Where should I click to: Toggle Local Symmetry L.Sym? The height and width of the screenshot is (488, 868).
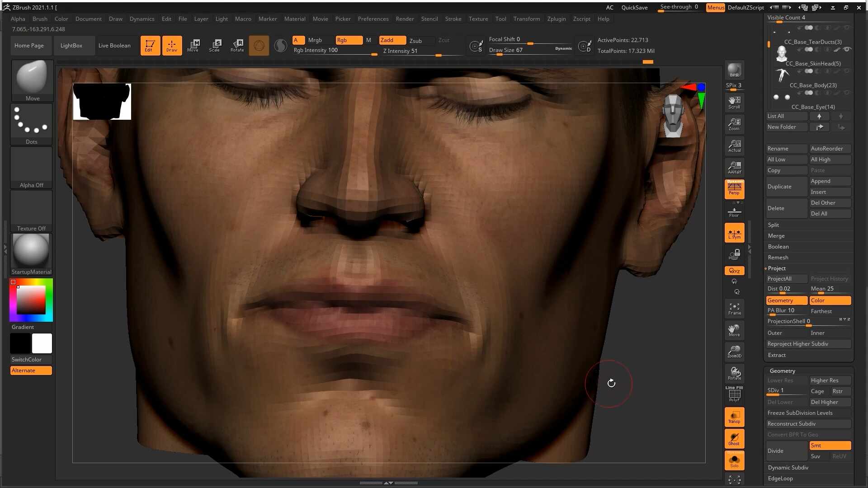(734, 233)
